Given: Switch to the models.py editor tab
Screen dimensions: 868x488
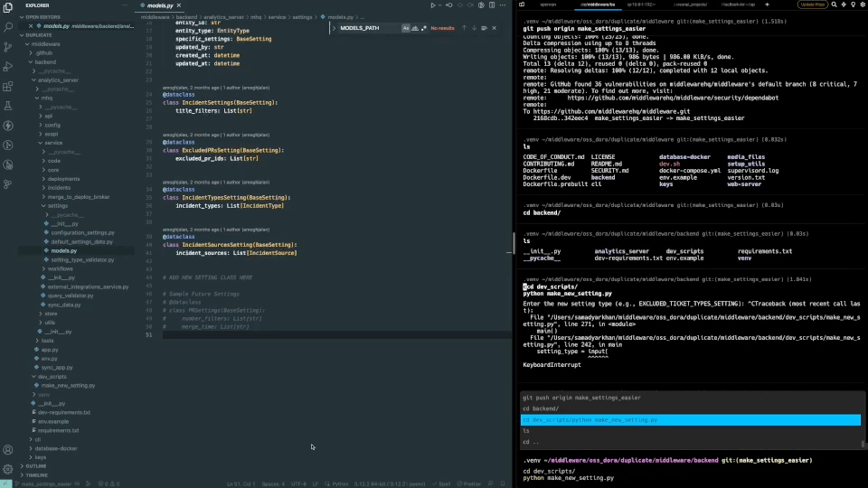Looking at the screenshot, I should pos(160,5).
